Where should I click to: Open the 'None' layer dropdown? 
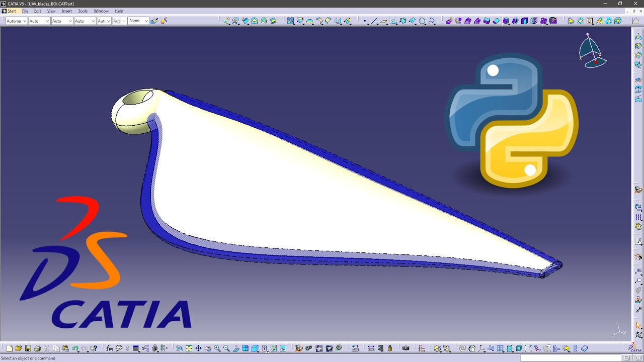tap(138, 21)
